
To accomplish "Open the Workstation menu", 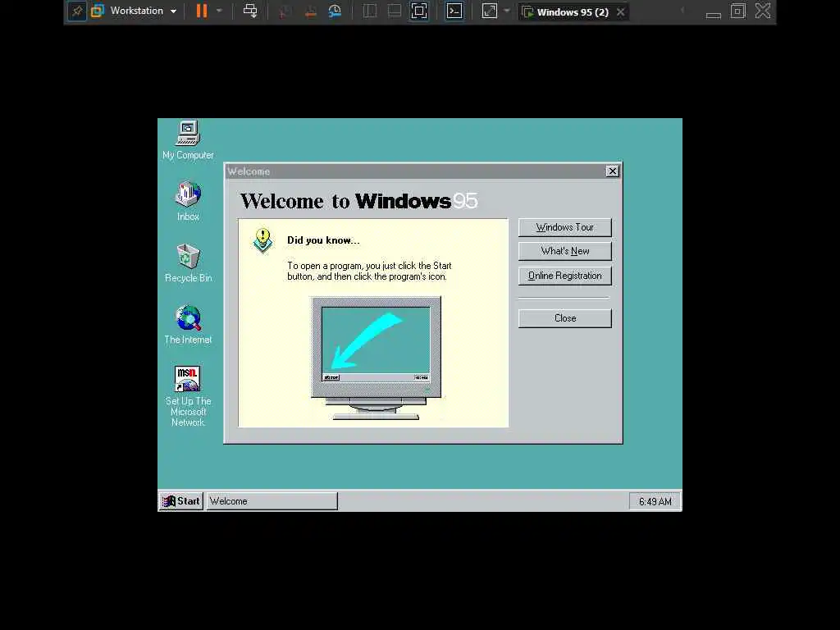I will coord(143,11).
